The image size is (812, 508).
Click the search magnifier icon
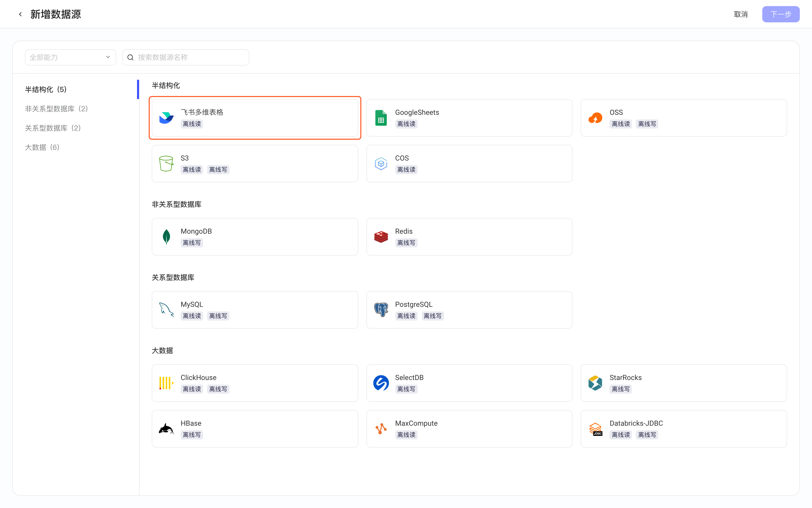(130, 57)
